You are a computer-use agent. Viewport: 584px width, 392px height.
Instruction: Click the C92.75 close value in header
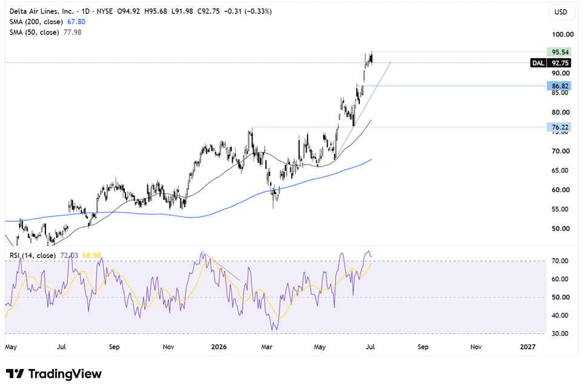(208, 11)
